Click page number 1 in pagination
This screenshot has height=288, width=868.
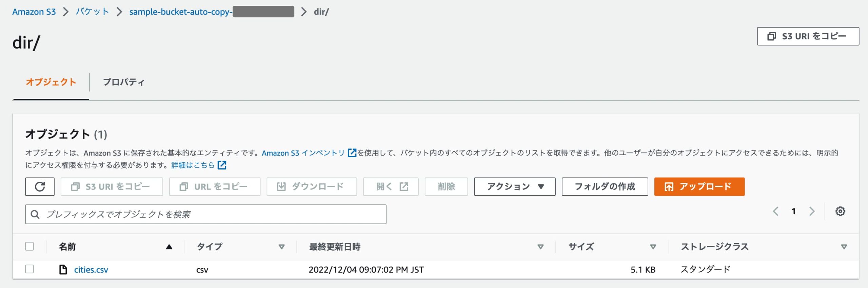tap(794, 211)
